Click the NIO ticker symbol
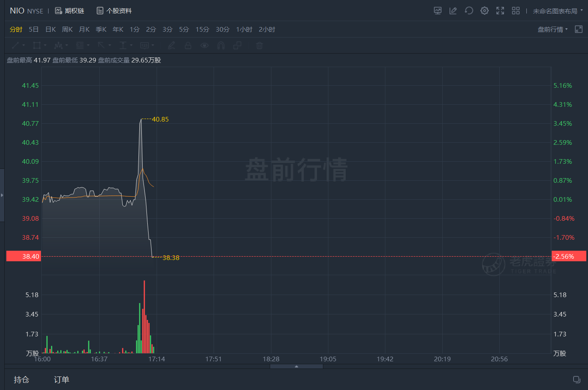Screen dimensions: 588x390 (x=17, y=11)
